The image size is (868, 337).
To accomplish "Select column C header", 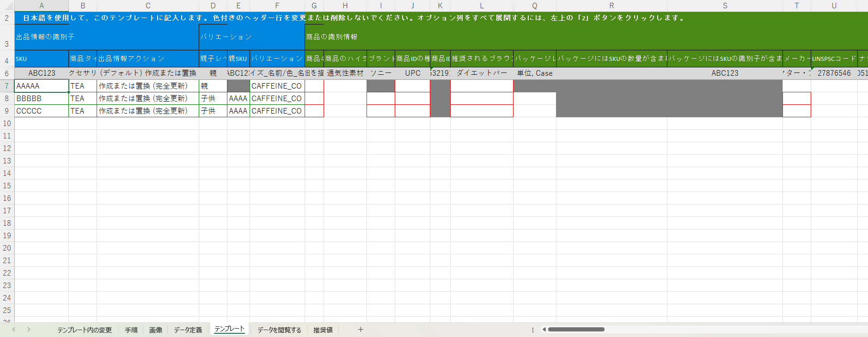I will click(148, 6).
